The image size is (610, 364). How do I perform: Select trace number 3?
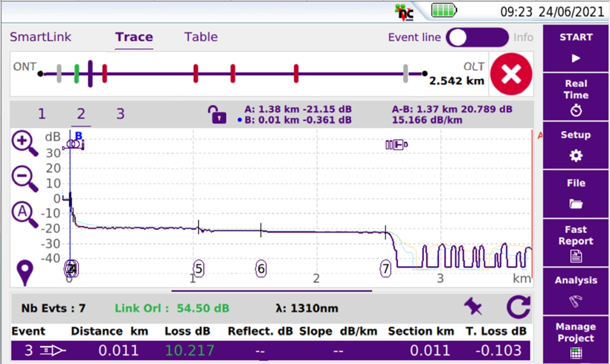(x=120, y=113)
